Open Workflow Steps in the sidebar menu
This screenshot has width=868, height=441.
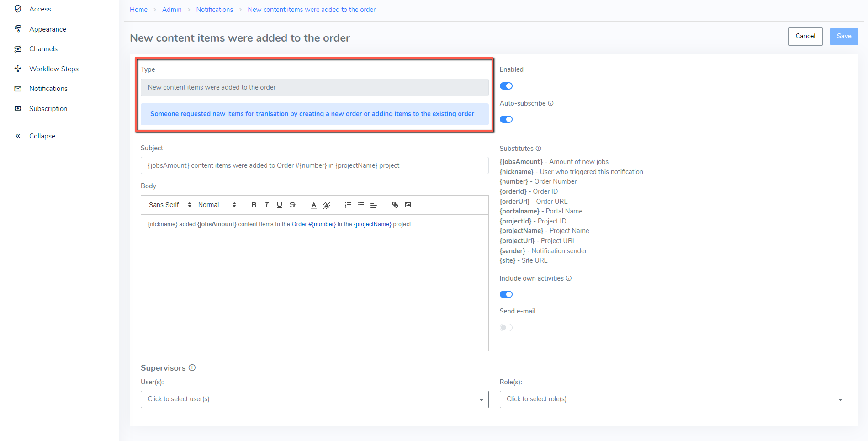(x=54, y=69)
